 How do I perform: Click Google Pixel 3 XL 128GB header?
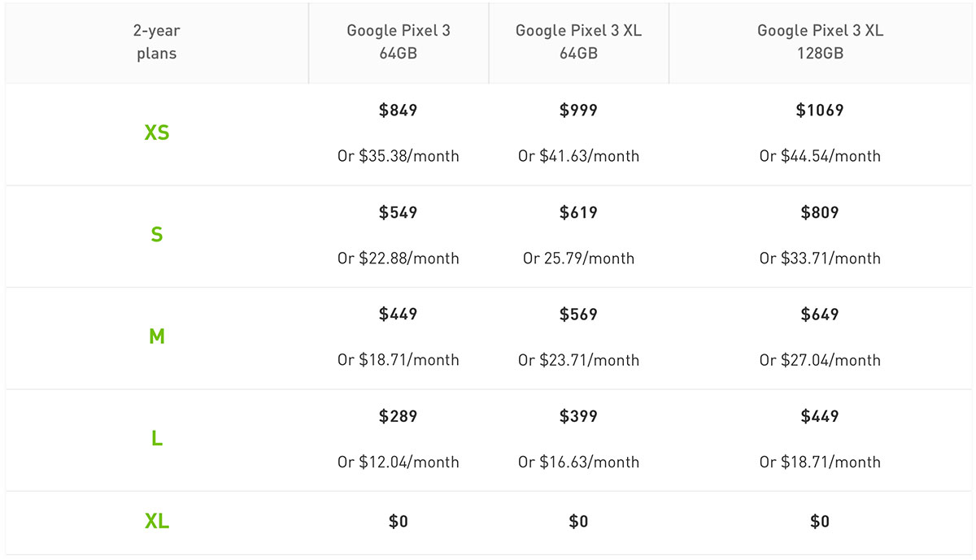click(820, 42)
